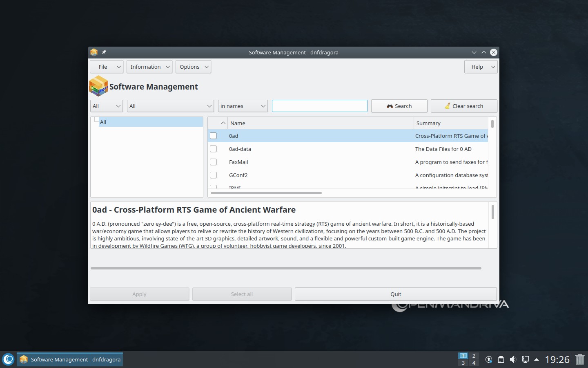
Task: Click the pin icon in title bar
Action: point(104,52)
